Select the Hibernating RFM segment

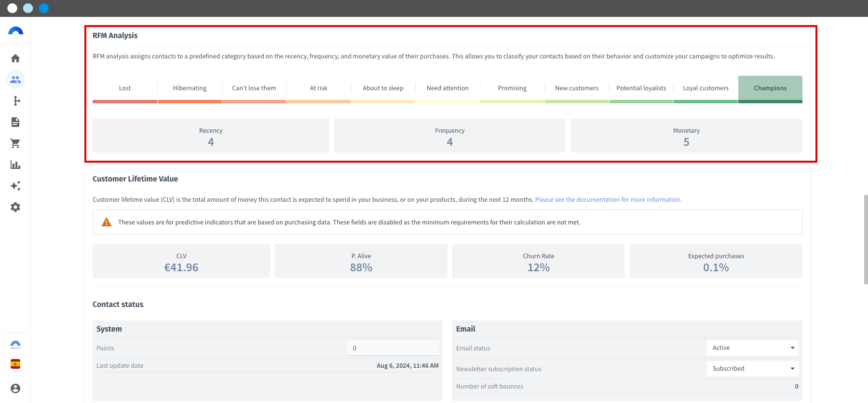(190, 88)
